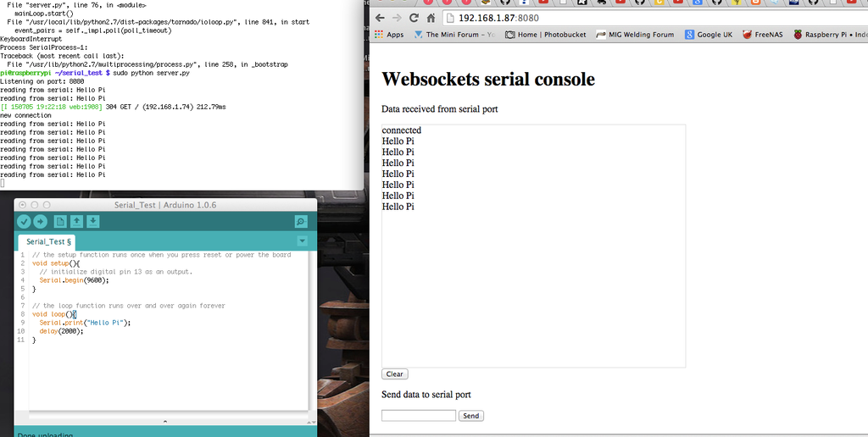
Task: Expand the Arduino tab dropdown menu
Action: pyautogui.click(x=302, y=241)
